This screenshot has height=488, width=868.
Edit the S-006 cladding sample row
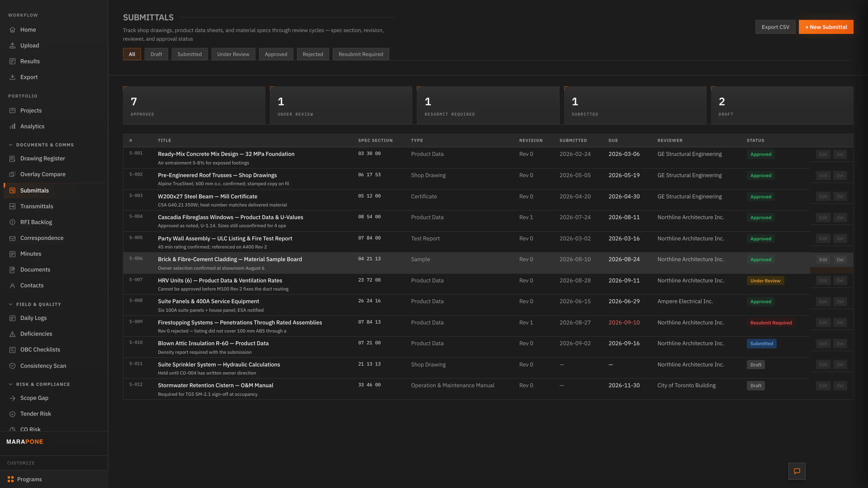(x=823, y=260)
